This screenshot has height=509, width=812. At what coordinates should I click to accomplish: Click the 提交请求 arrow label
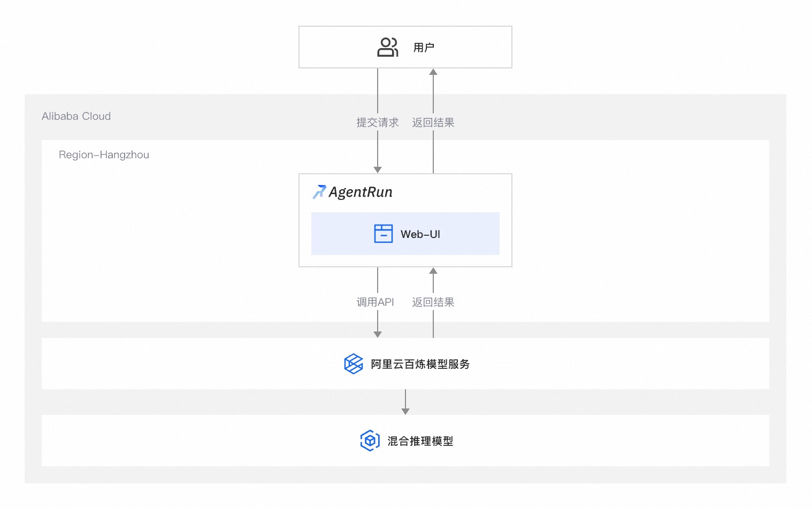[x=378, y=122]
